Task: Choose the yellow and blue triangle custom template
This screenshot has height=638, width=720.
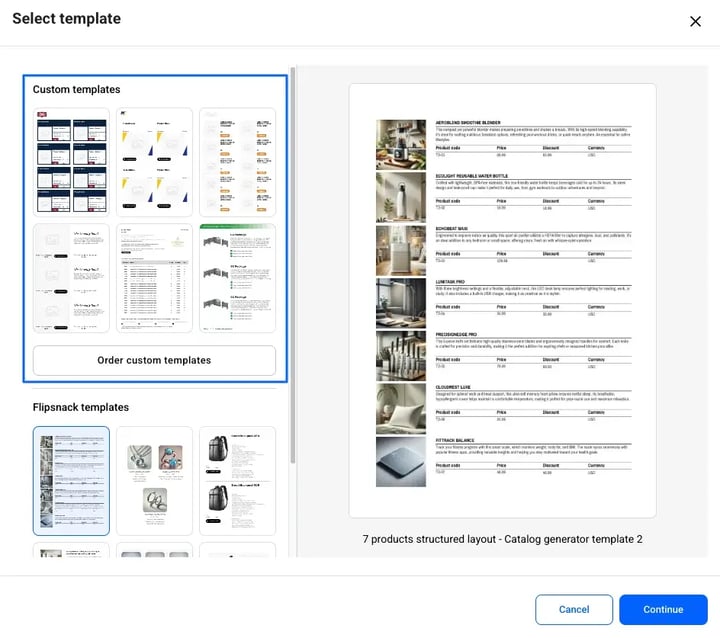Action: point(154,162)
